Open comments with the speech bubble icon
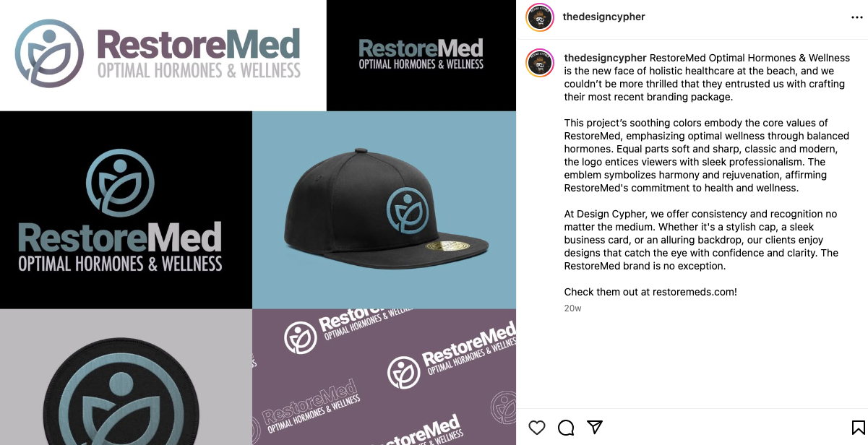The width and height of the screenshot is (868, 445). [x=566, y=427]
